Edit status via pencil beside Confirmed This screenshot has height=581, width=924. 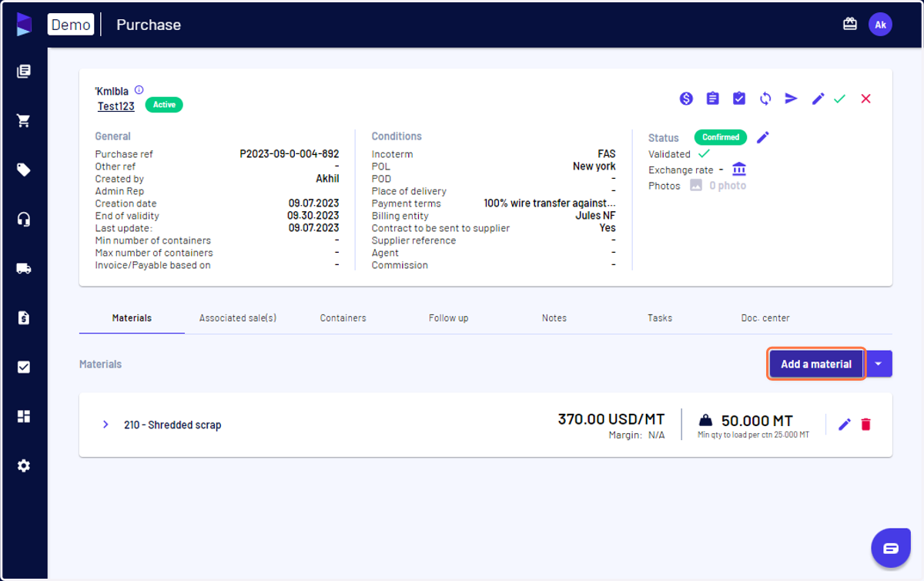(x=762, y=137)
